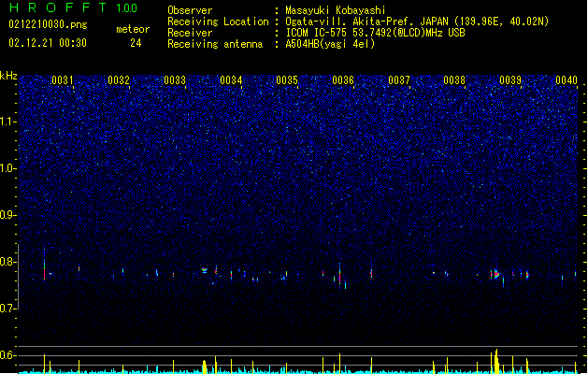Click time marker 0036
The width and height of the screenshot is (588, 374).
(x=343, y=80)
